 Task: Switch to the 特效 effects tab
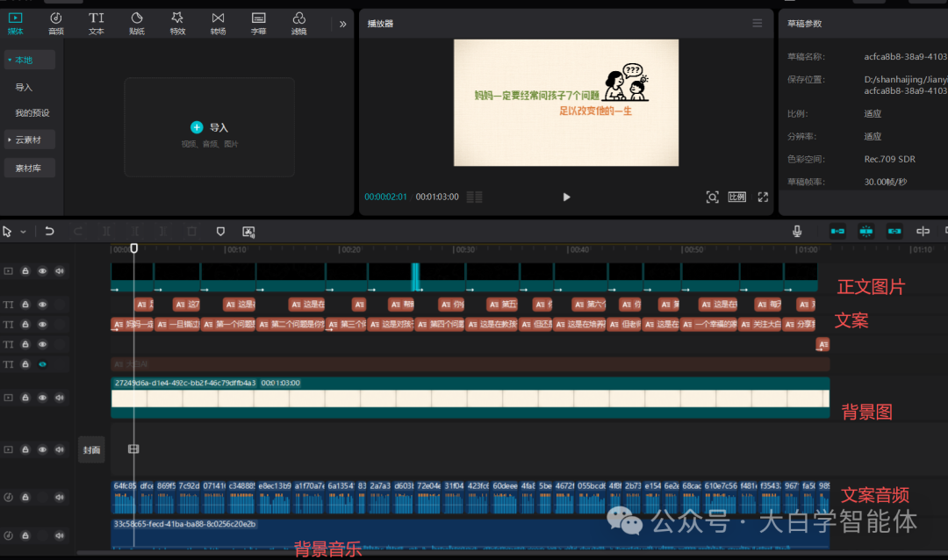[x=177, y=23]
